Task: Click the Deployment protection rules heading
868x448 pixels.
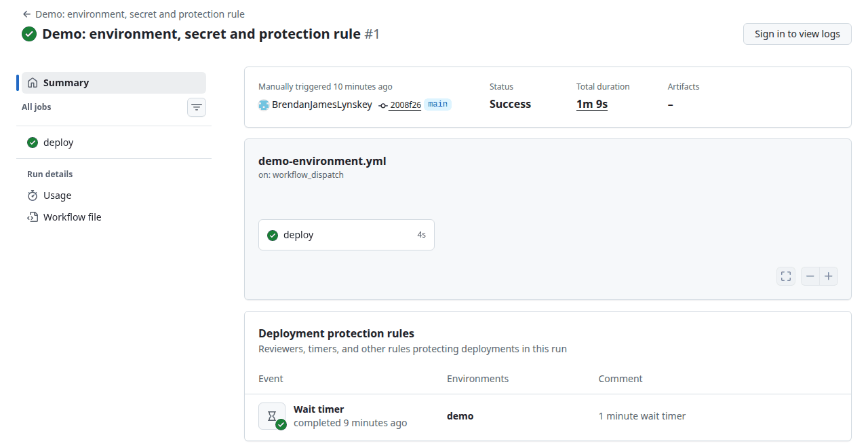Action: (x=336, y=333)
